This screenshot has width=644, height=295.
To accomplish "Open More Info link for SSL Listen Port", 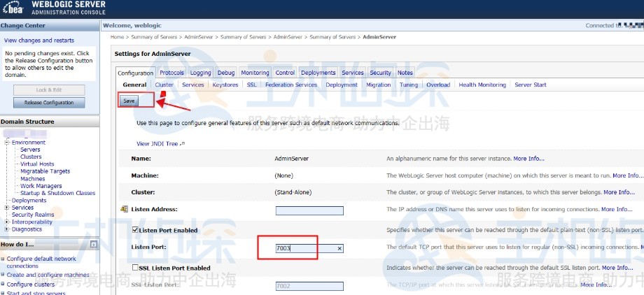I will coord(596,285).
